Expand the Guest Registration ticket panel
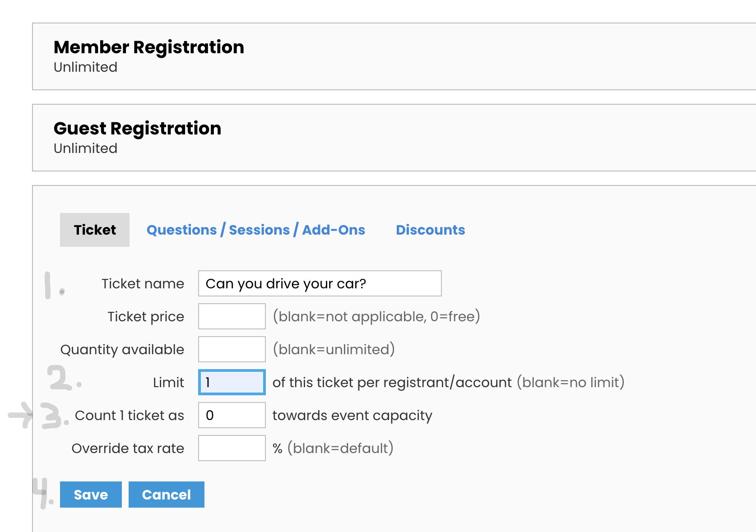The image size is (756, 532). tap(137, 129)
